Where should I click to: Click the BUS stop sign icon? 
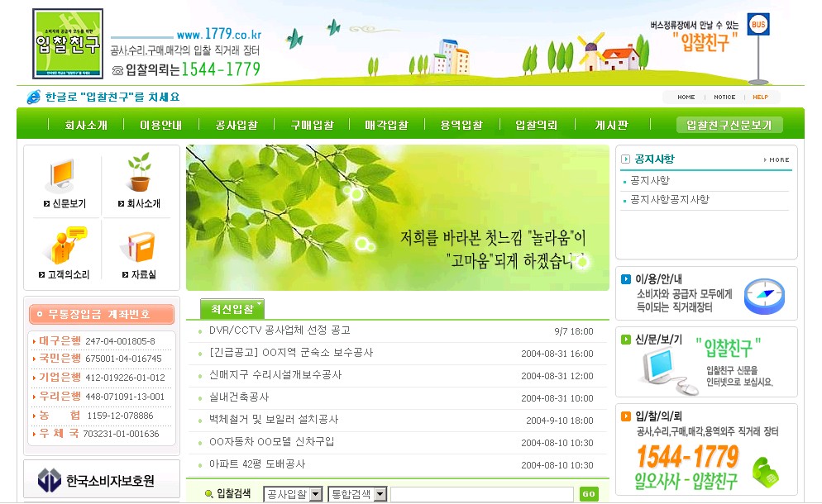[x=758, y=25]
